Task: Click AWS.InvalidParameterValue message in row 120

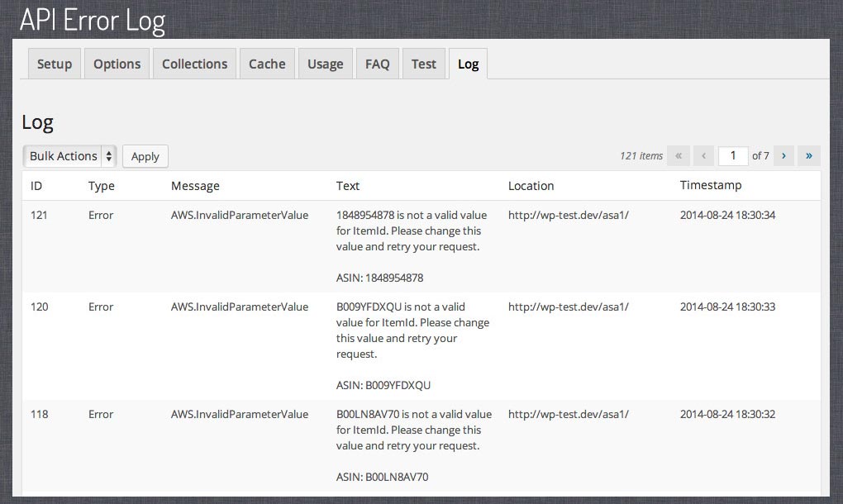Action: coord(240,307)
